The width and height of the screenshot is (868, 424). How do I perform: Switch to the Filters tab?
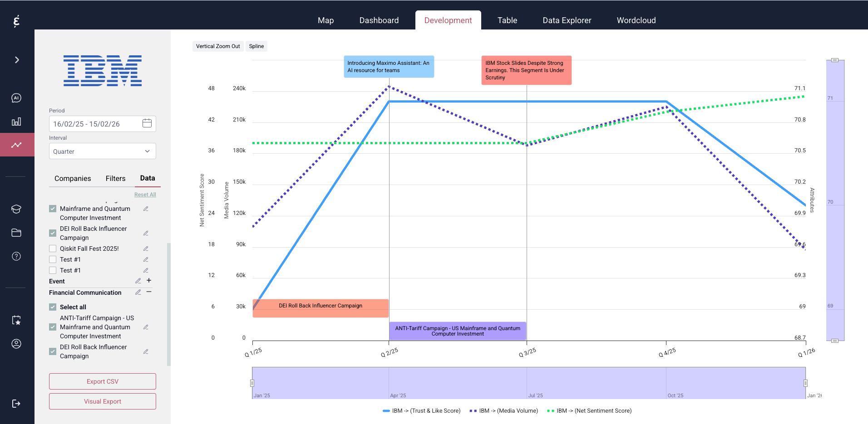(x=115, y=179)
